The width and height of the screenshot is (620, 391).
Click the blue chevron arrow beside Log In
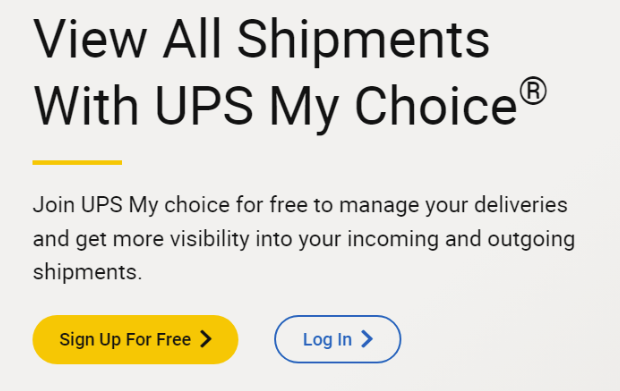[367, 339]
